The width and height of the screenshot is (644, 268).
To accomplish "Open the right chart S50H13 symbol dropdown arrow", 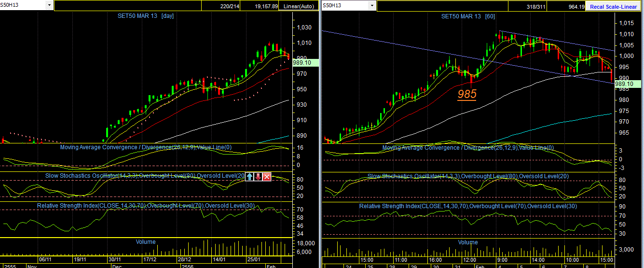I will (371, 5).
